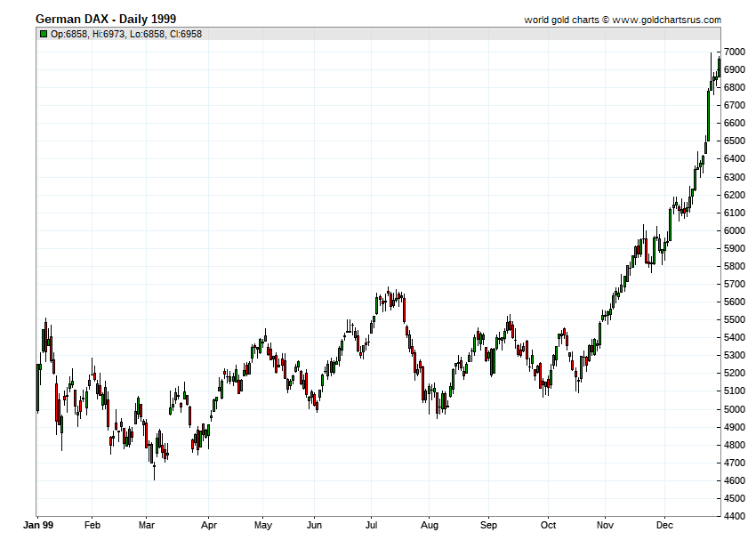Click the 'www.goldchartsrus.com' credit text

(x=667, y=20)
